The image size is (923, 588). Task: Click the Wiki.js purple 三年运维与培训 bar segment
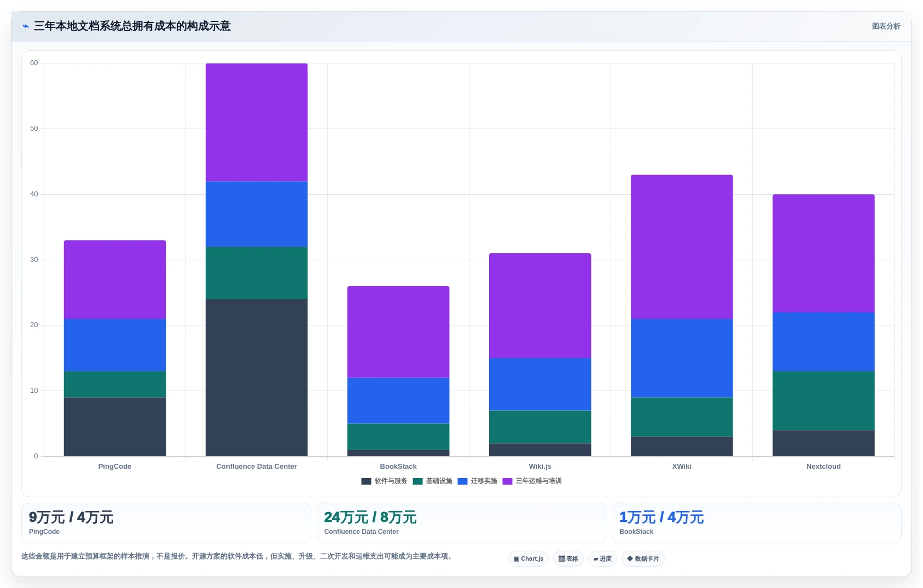pyautogui.click(x=540, y=306)
